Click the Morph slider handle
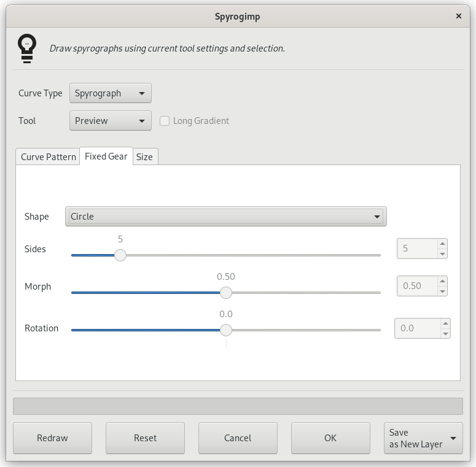The width and height of the screenshot is (476, 467). 226,293
